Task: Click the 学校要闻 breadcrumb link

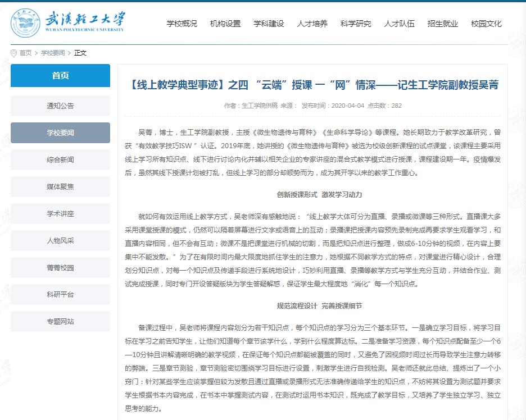Action: (x=52, y=53)
